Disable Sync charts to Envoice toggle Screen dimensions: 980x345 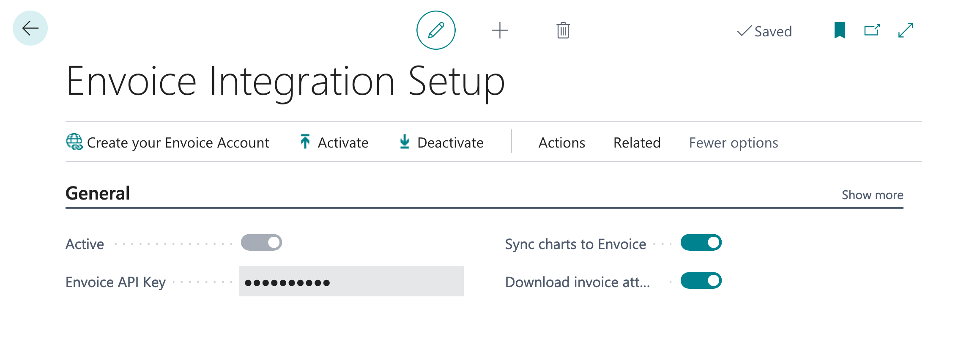(701, 243)
